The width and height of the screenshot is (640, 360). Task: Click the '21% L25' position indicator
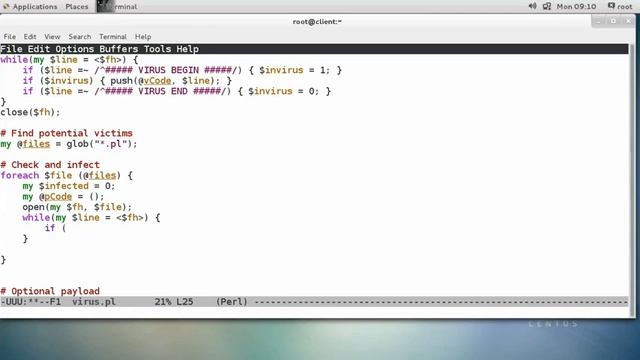(174, 302)
